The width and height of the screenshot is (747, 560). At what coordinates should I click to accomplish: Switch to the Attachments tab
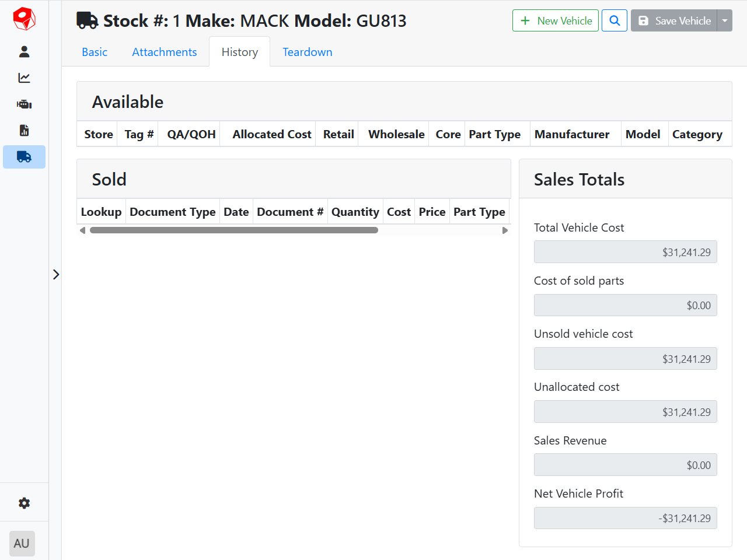(165, 52)
